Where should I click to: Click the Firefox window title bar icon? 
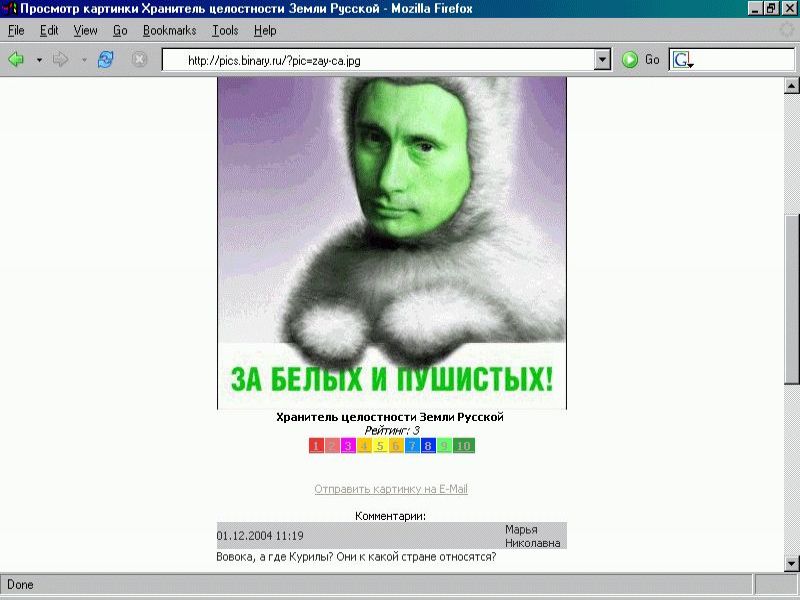(9, 9)
